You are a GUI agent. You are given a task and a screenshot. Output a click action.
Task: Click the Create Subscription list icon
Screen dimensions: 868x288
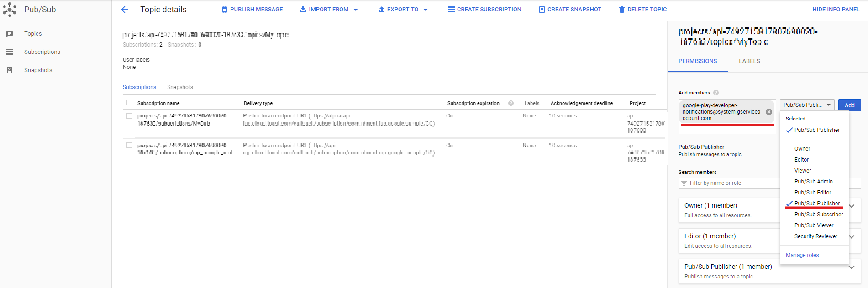click(x=451, y=10)
